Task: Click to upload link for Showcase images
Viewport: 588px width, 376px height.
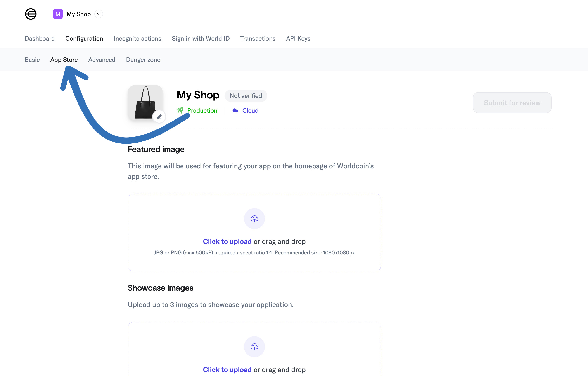Action: (x=227, y=370)
